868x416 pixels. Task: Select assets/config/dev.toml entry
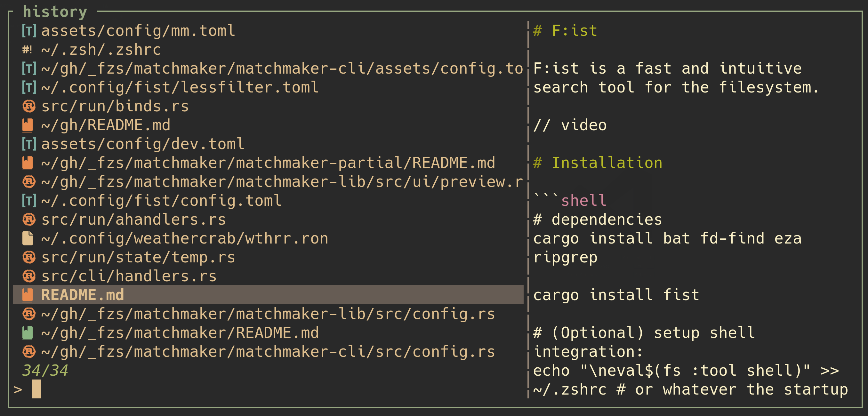[x=268, y=144]
